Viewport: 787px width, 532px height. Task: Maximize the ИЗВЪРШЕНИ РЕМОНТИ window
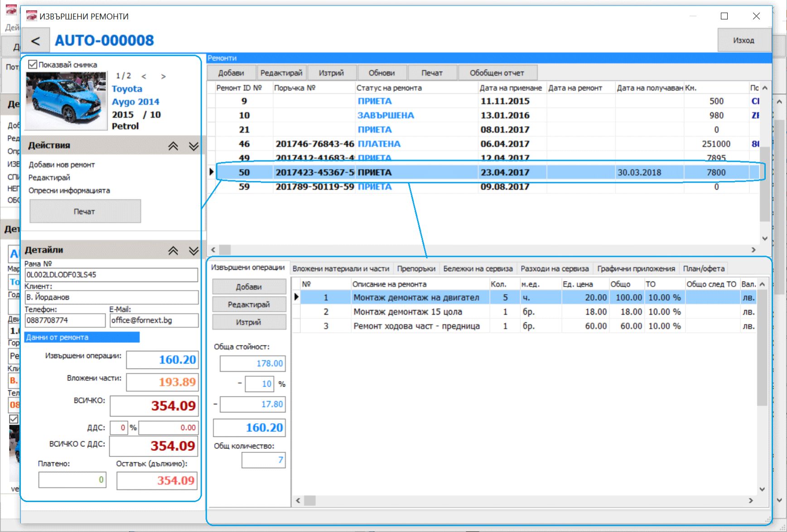click(724, 16)
